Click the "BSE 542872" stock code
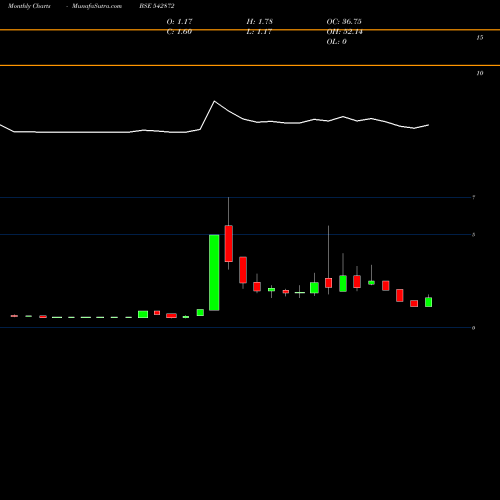 point(157,6)
